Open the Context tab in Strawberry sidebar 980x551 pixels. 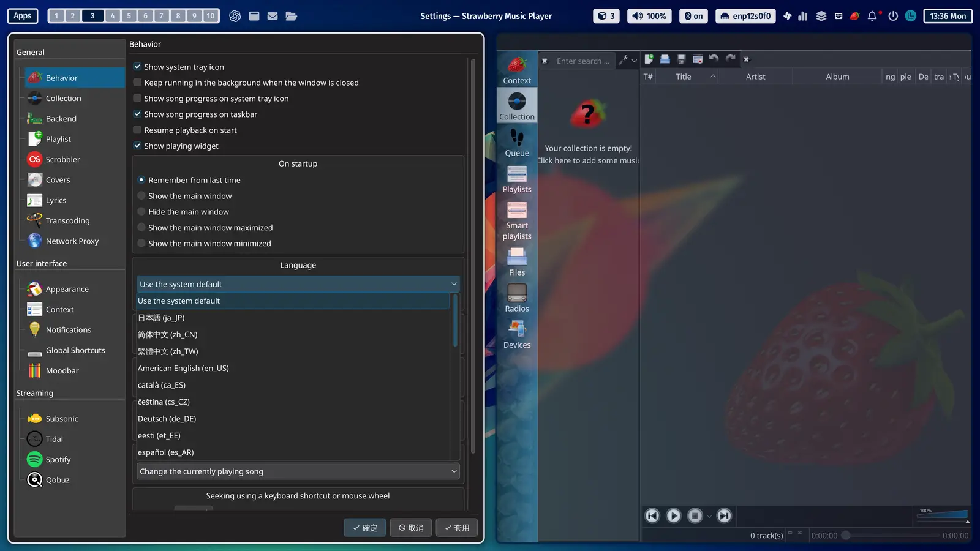tap(517, 69)
